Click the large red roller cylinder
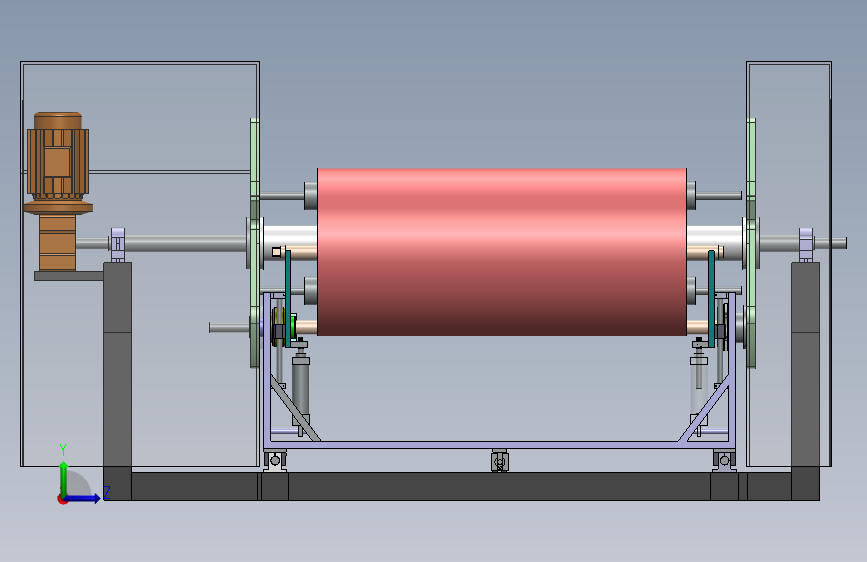 pyautogui.click(x=502, y=252)
